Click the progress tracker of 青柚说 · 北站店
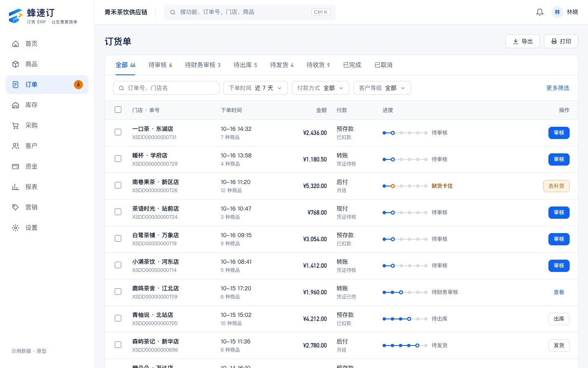Viewport: 588px width, 368px height. (x=405, y=319)
